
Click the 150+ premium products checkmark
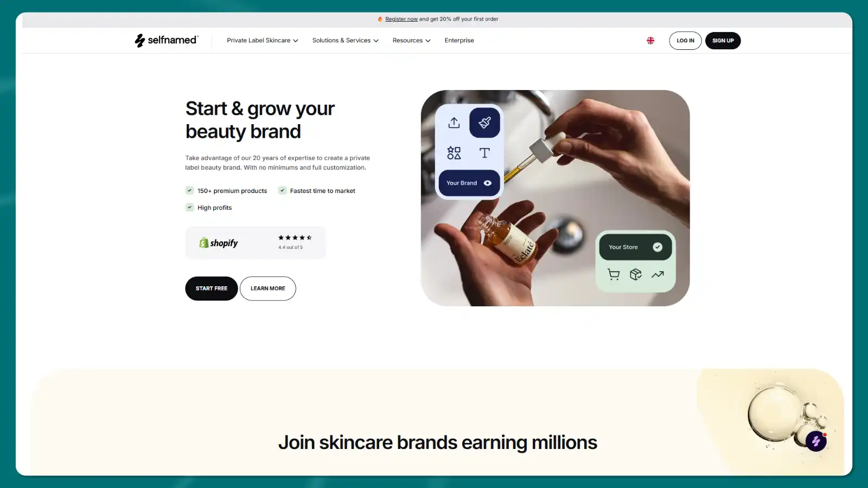[190, 190]
